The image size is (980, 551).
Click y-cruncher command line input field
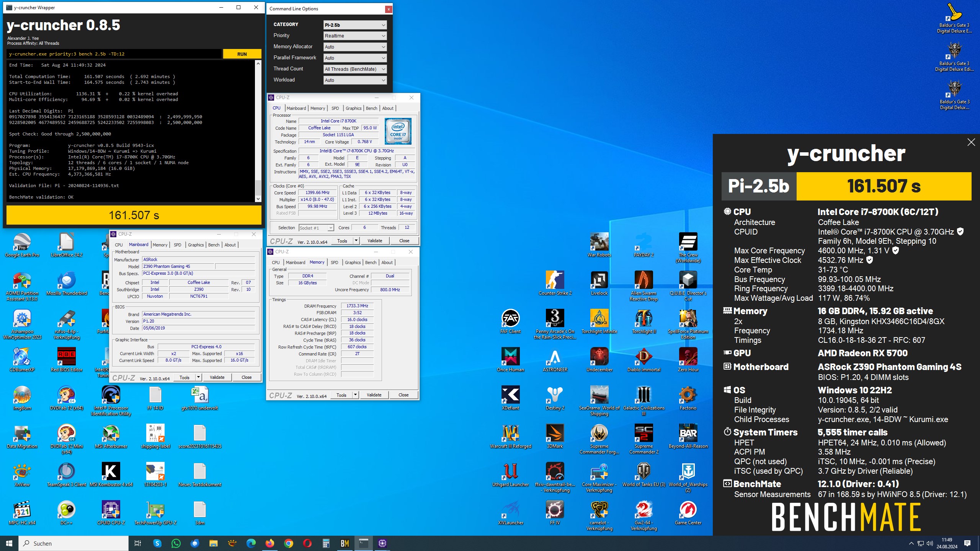[x=114, y=54]
